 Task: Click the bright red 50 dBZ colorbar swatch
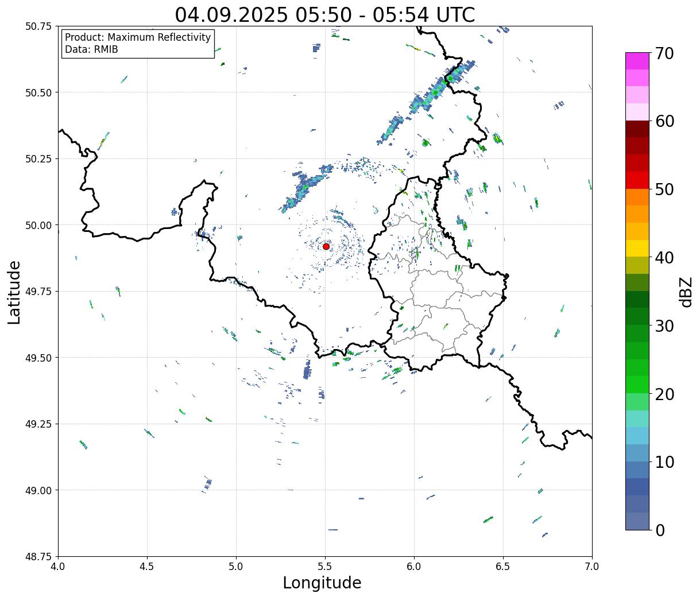coord(637,180)
